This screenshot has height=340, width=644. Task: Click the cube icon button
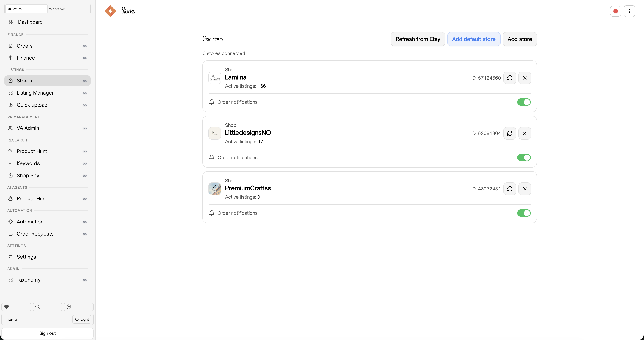click(x=78, y=307)
